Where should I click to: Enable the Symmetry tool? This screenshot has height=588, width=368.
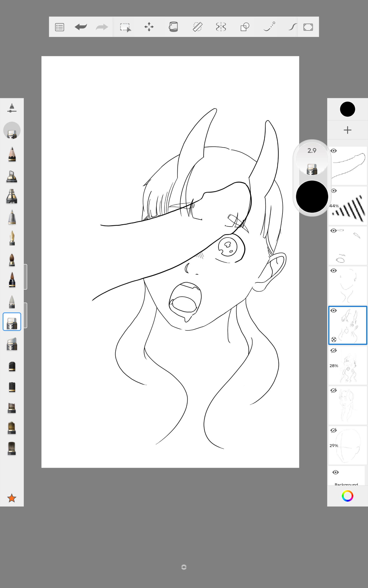tap(221, 27)
